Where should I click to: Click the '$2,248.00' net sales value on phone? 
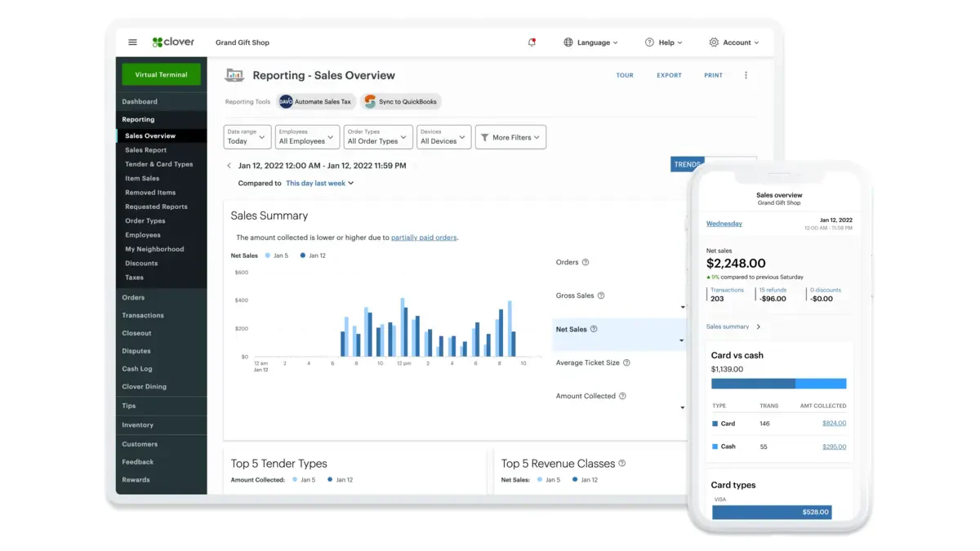(x=736, y=263)
